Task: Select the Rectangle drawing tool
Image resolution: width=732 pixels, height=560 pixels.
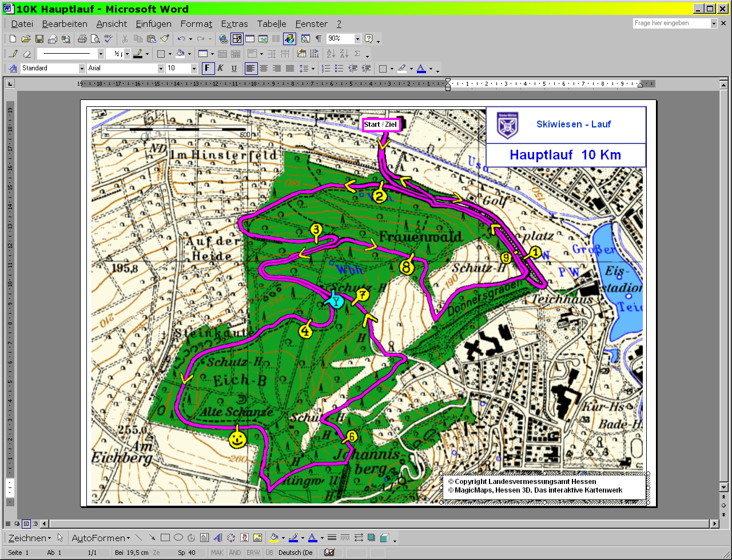Action: (165, 538)
